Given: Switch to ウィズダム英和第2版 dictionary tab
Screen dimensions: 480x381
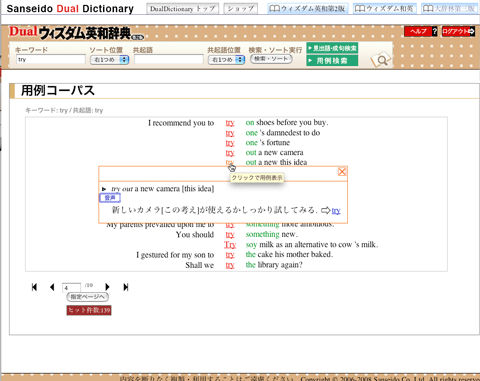Looking at the screenshot, I should (x=307, y=9).
